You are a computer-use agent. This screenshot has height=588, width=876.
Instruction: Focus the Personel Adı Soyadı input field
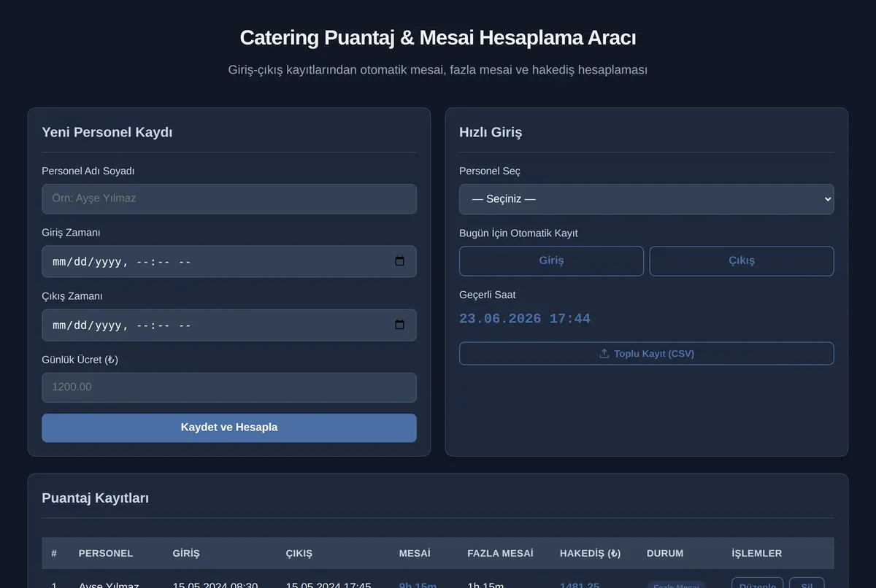pyautogui.click(x=229, y=198)
